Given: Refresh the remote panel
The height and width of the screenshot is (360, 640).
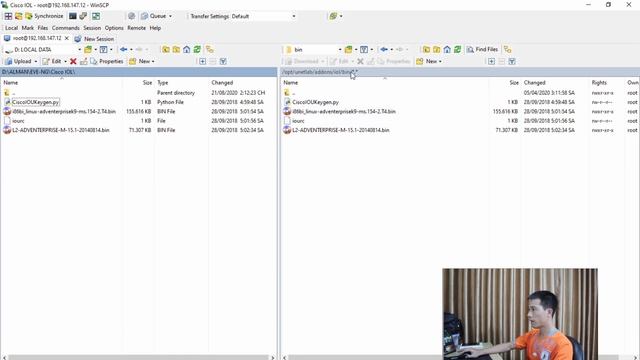Looking at the screenshot, I should click(x=458, y=49).
